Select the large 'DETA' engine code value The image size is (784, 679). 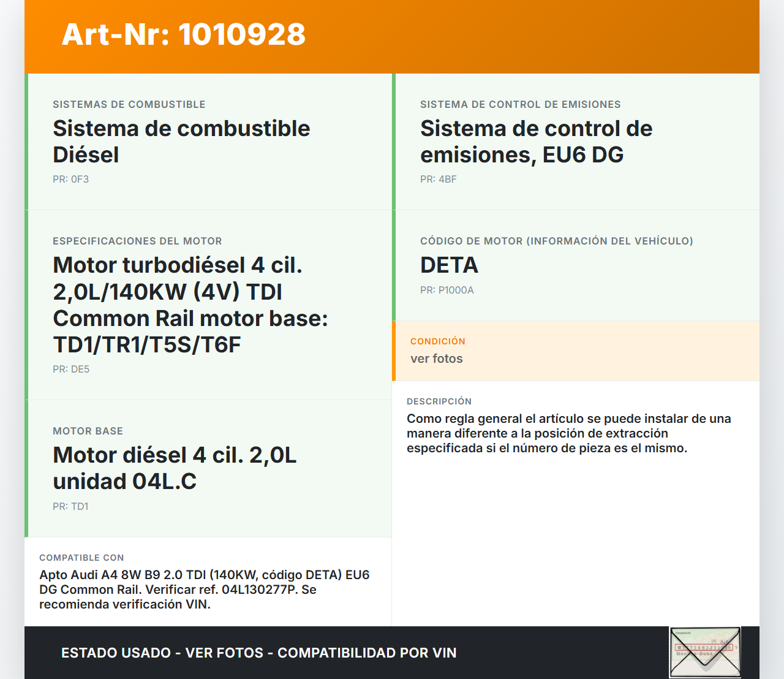449,265
